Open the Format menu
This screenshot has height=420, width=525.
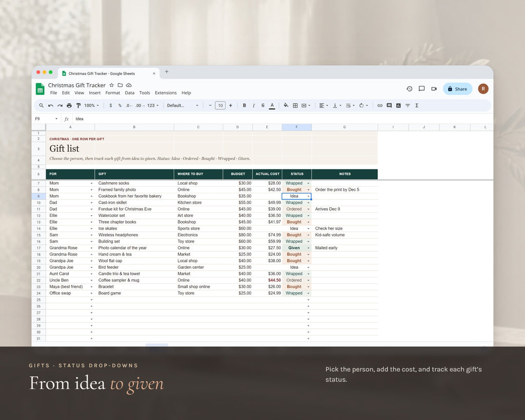tap(112, 93)
